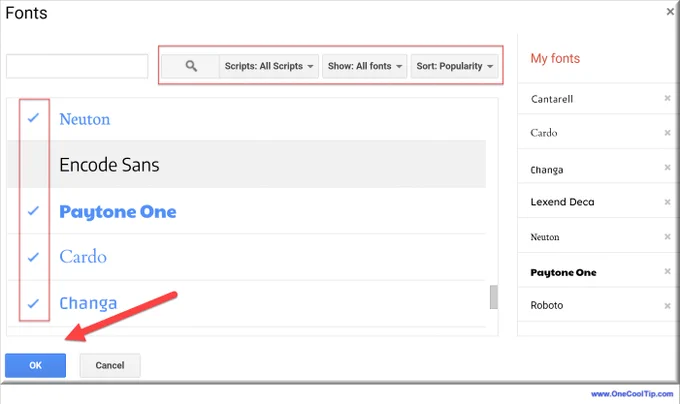Select Cantarell in My fonts

click(552, 99)
